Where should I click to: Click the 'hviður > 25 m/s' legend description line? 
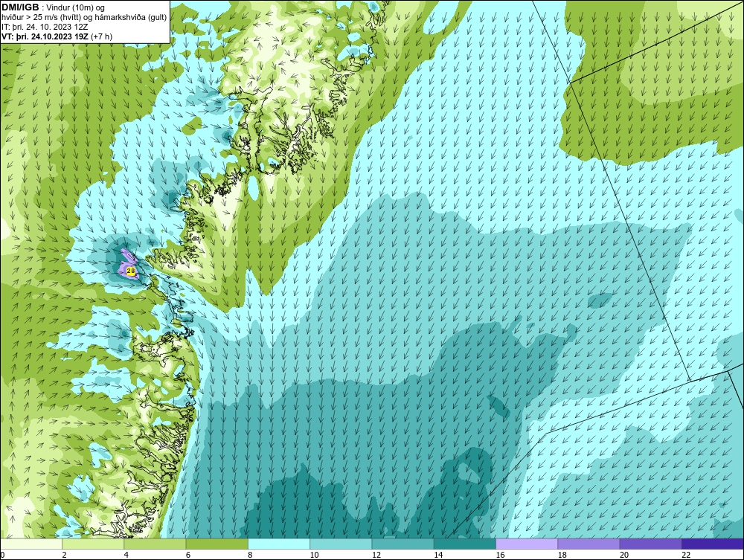click(84, 18)
